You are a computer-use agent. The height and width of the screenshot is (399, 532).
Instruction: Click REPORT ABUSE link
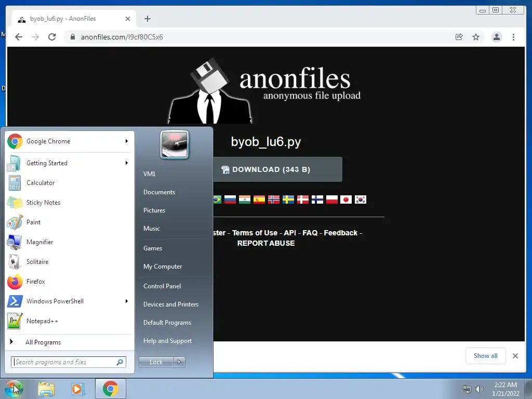266,243
